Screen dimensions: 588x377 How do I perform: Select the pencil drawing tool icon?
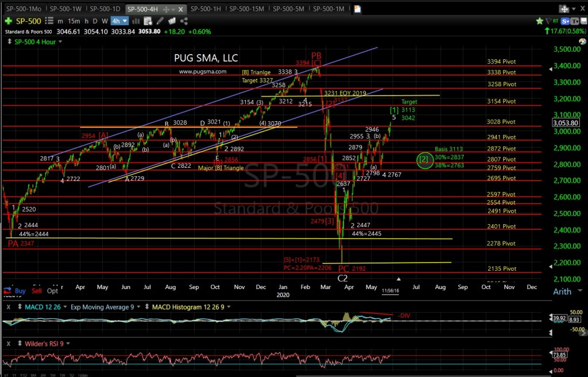point(160,21)
